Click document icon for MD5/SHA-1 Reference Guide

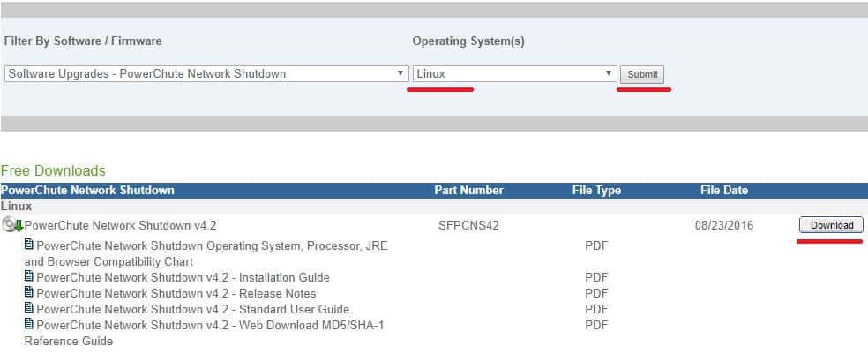click(29, 324)
